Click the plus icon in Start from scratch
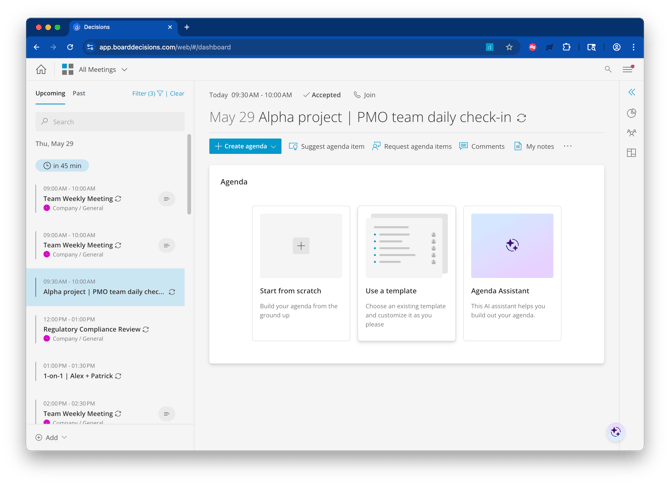Screen dimensions: 670x485 [301, 246]
